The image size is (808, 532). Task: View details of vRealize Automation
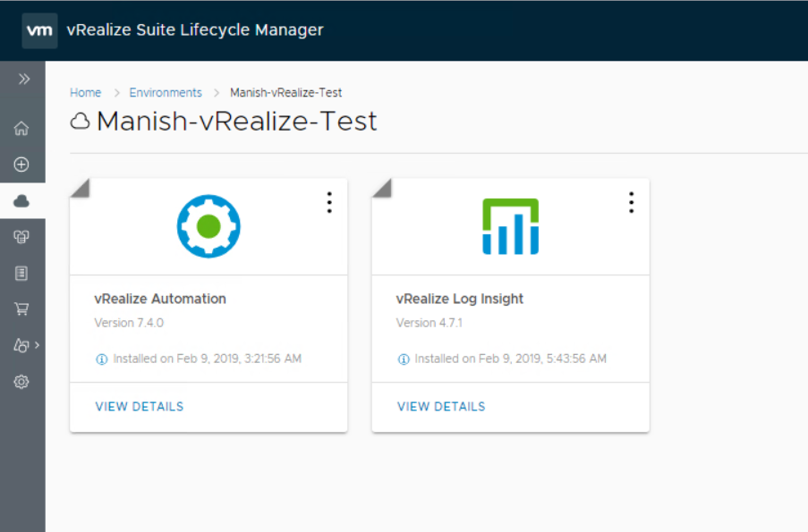[x=140, y=407]
